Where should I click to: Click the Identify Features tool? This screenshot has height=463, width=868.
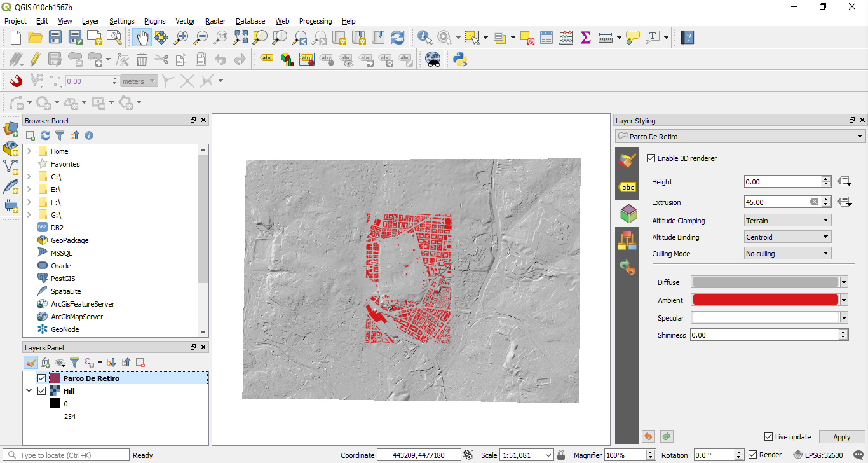[424, 38]
